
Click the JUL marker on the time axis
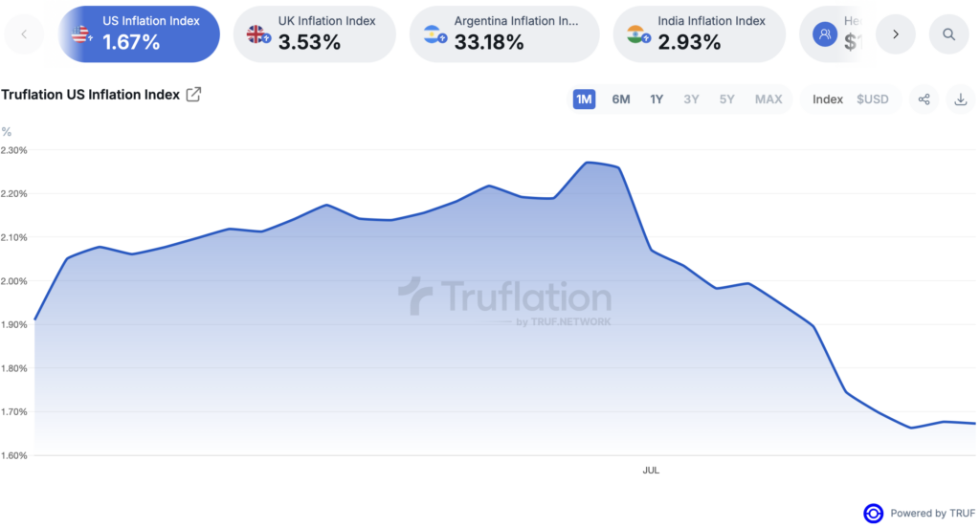point(651,470)
